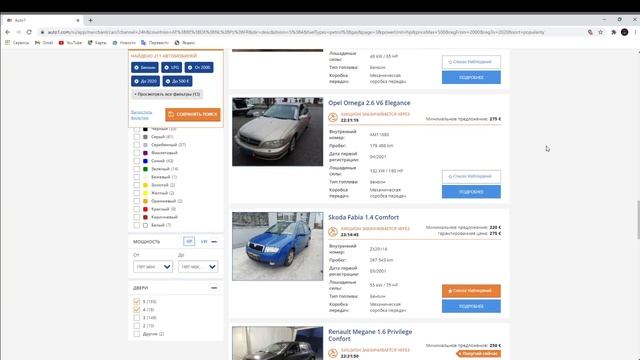Open the Opel Omega car photo
The width and height of the screenshot is (640, 360).
coord(278,132)
